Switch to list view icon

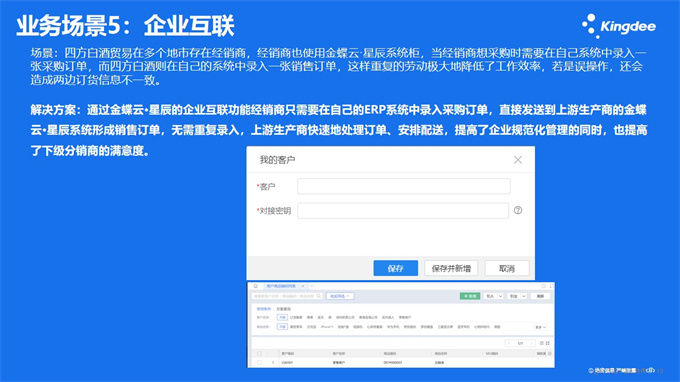[542, 343]
